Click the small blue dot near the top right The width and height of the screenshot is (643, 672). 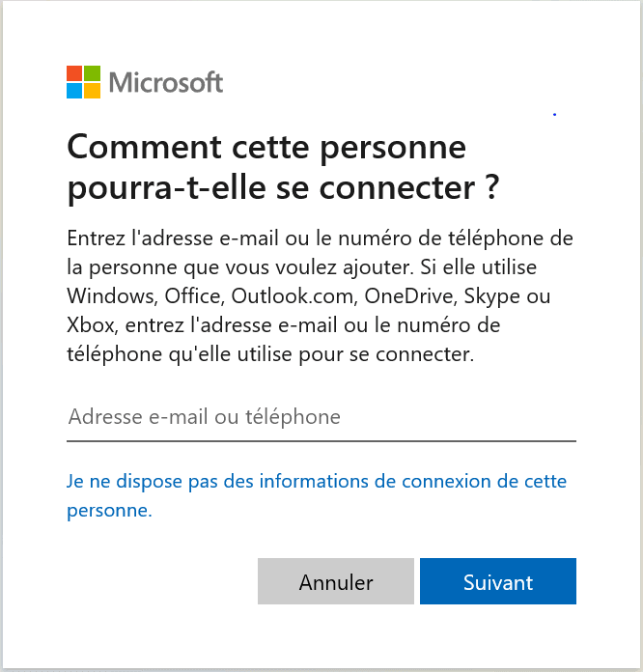554,115
